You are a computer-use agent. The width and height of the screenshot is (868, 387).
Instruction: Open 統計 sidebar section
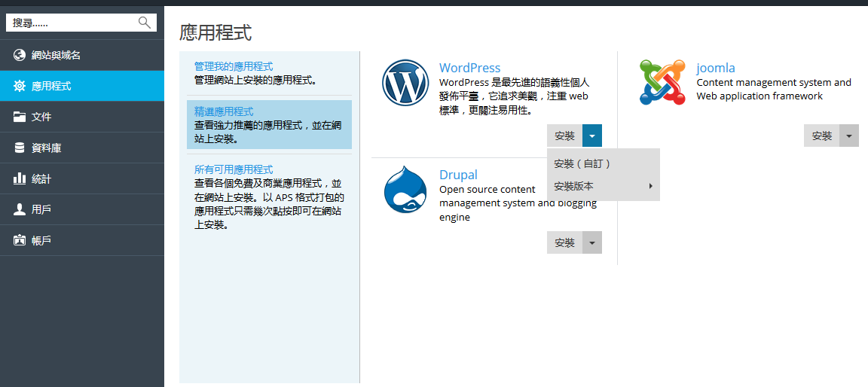[82, 178]
